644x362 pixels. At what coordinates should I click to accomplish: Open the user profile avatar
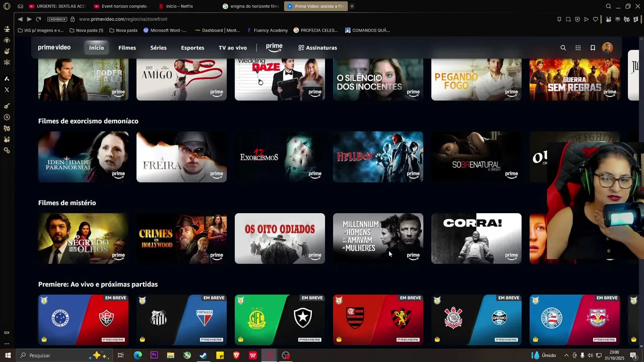607,48
